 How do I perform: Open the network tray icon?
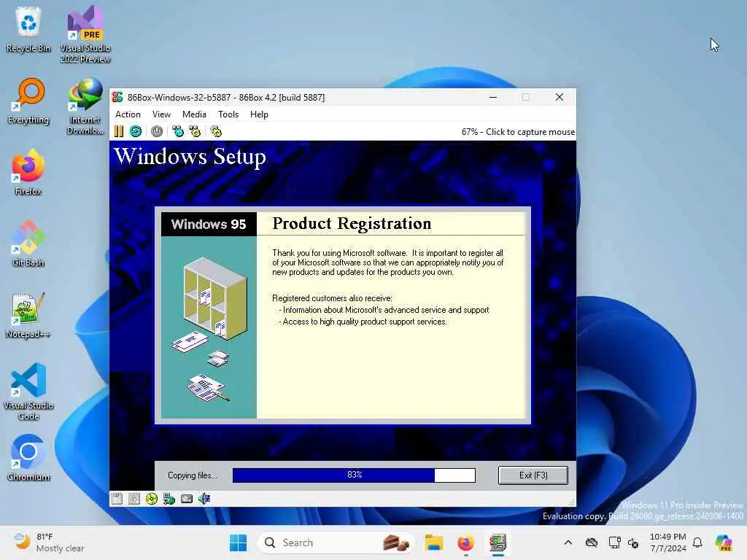tap(614, 542)
